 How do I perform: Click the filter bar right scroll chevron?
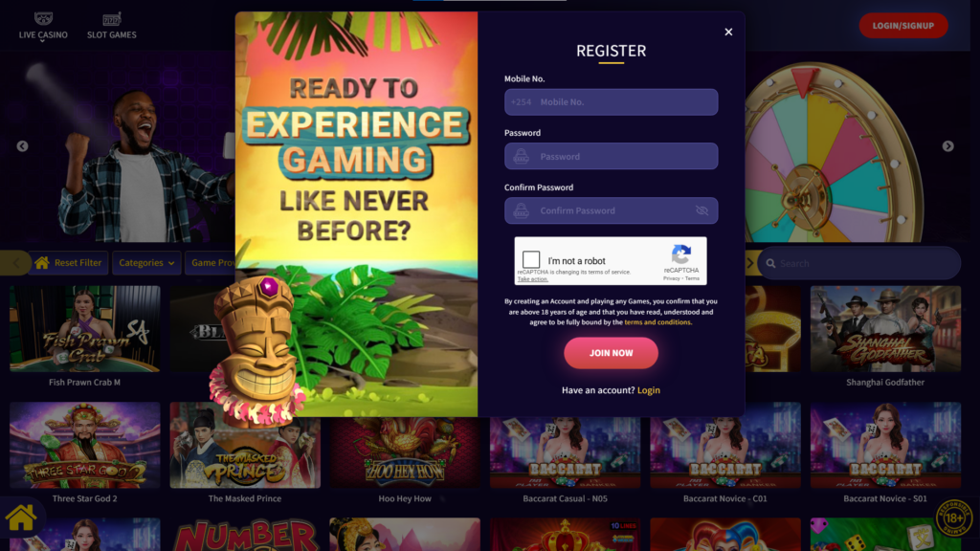click(x=750, y=263)
